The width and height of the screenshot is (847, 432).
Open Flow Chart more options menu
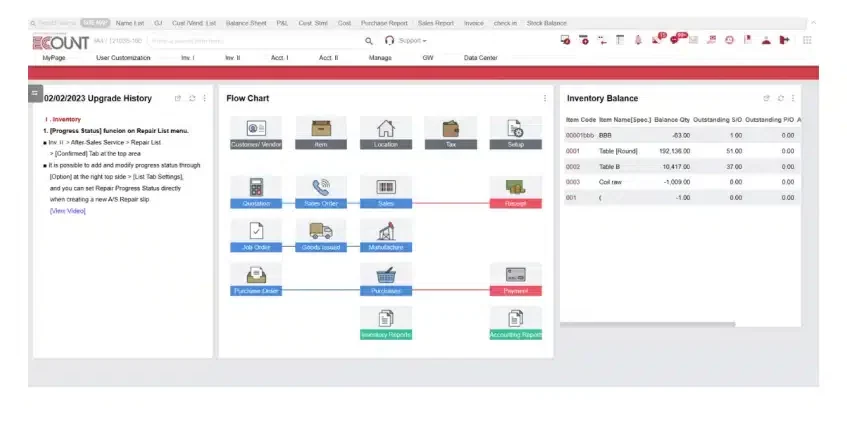[x=544, y=98]
